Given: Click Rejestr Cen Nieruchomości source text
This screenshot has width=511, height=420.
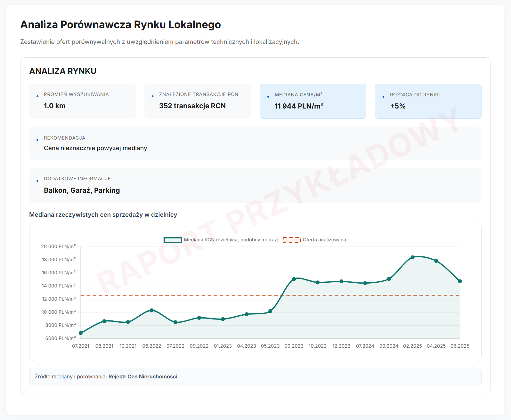Looking at the screenshot, I should [x=143, y=376].
